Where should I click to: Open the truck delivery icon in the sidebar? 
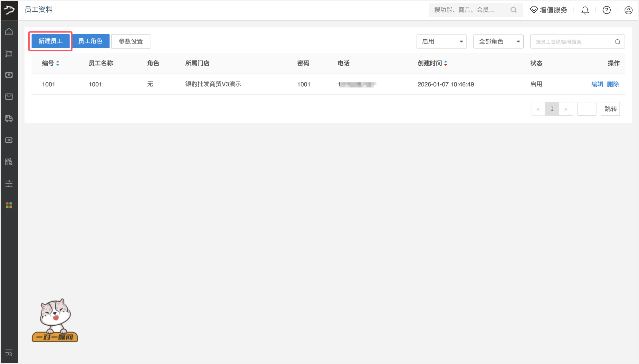pos(9,118)
